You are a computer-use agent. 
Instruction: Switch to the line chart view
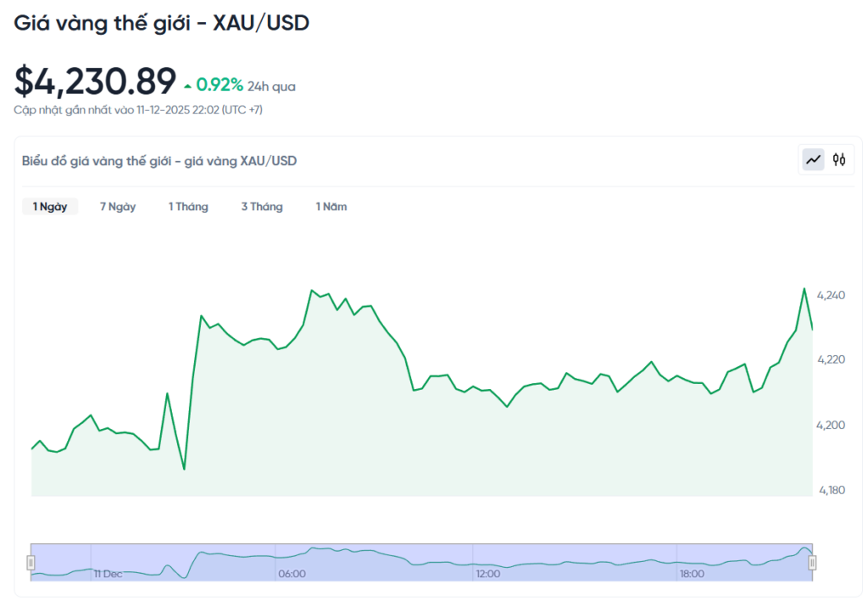814,159
